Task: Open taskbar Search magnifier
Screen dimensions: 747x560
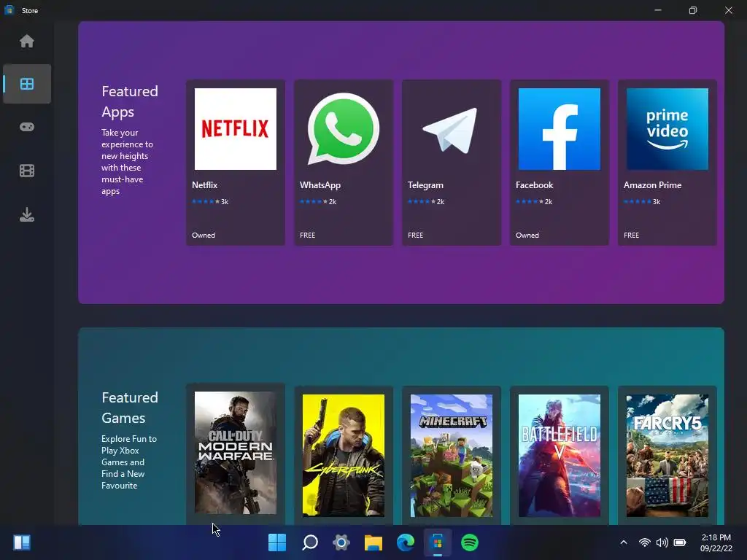Action: 309,542
